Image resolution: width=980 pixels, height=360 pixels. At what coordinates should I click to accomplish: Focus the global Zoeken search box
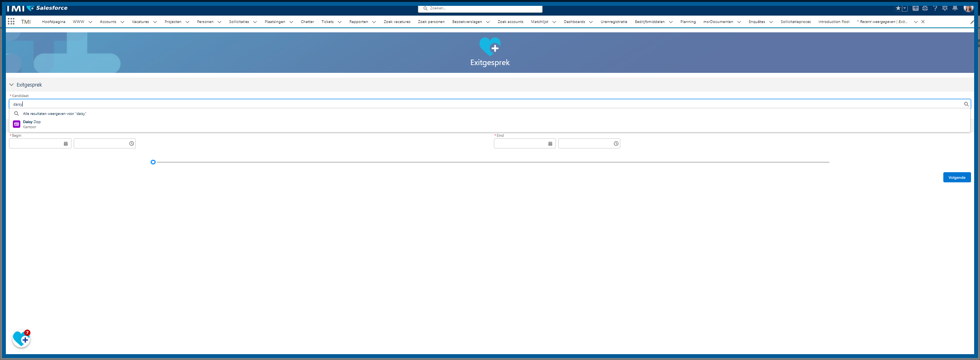[x=480, y=8]
